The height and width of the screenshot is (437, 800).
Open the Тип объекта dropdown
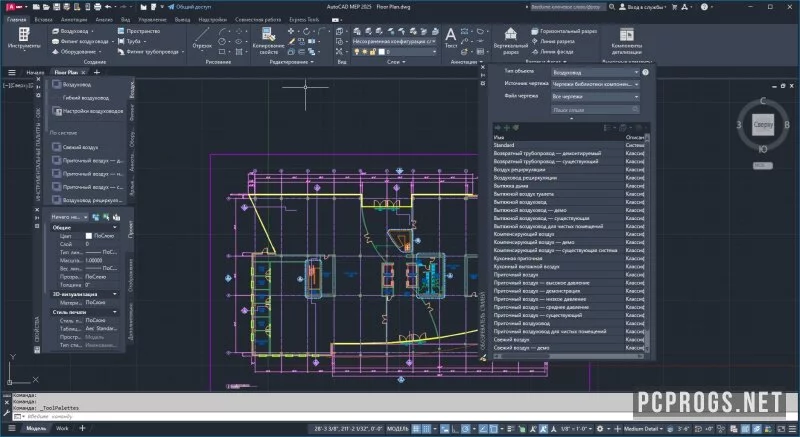595,72
